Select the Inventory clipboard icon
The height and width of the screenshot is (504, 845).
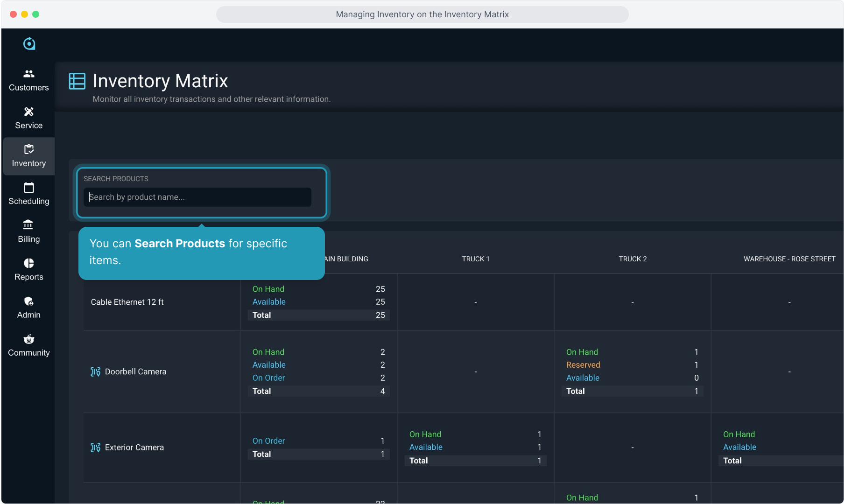coord(29,149)
